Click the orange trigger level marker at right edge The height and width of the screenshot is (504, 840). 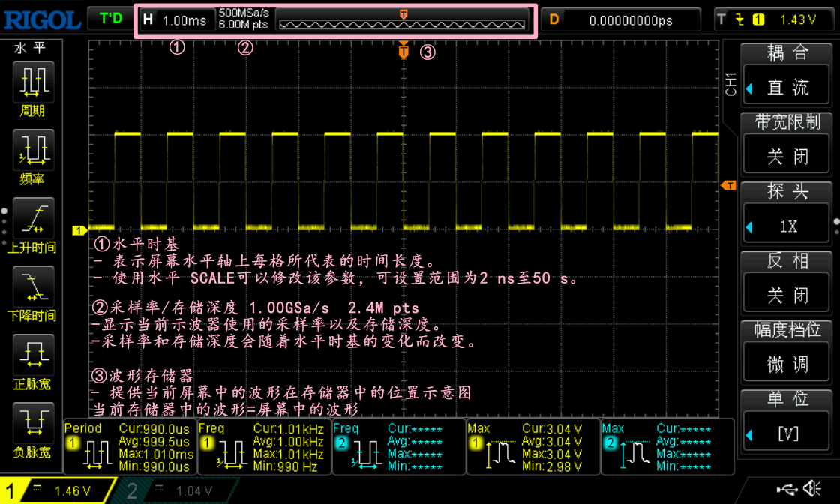728,185
